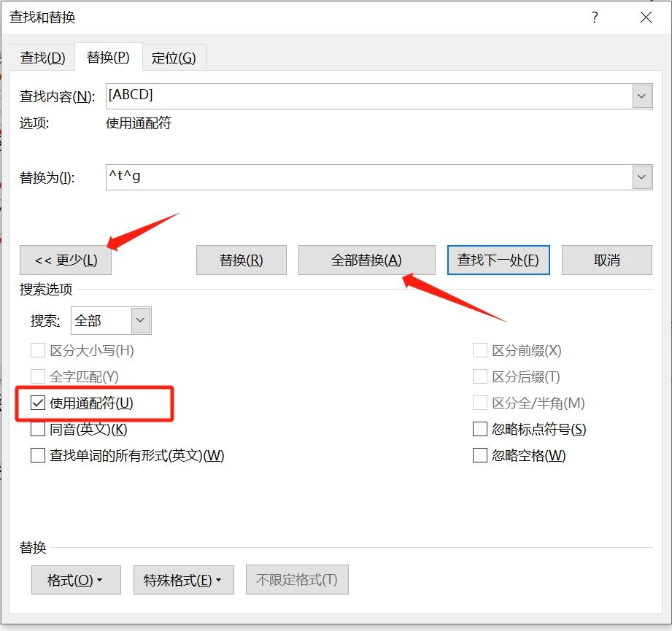The height and width of the screenshot is (631, 672).
Task: Switch to the 查找(D) tab
Action: click(42, 57)
